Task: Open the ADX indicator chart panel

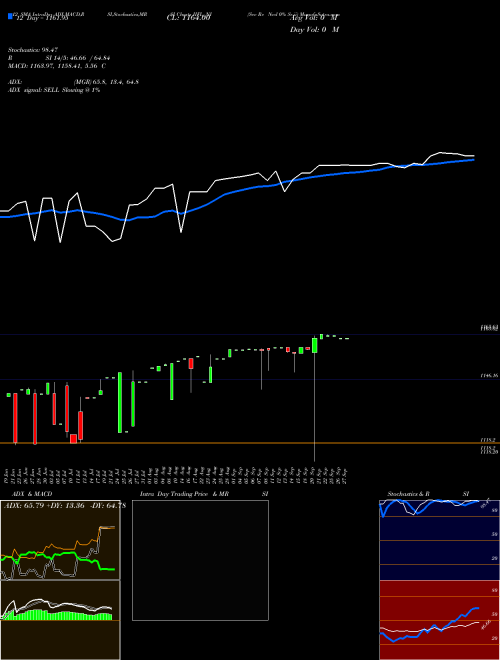Action: pyautogui.click(x=60, y=540)
